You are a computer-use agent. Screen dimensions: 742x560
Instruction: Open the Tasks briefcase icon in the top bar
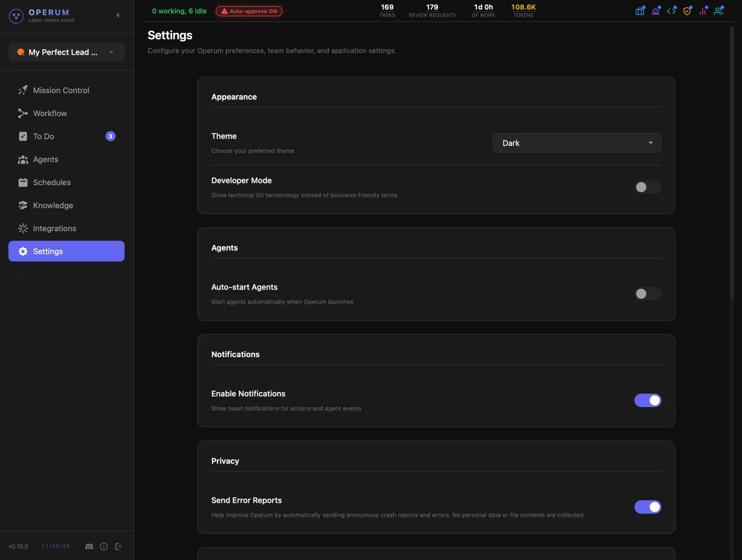tap(640, 10)
